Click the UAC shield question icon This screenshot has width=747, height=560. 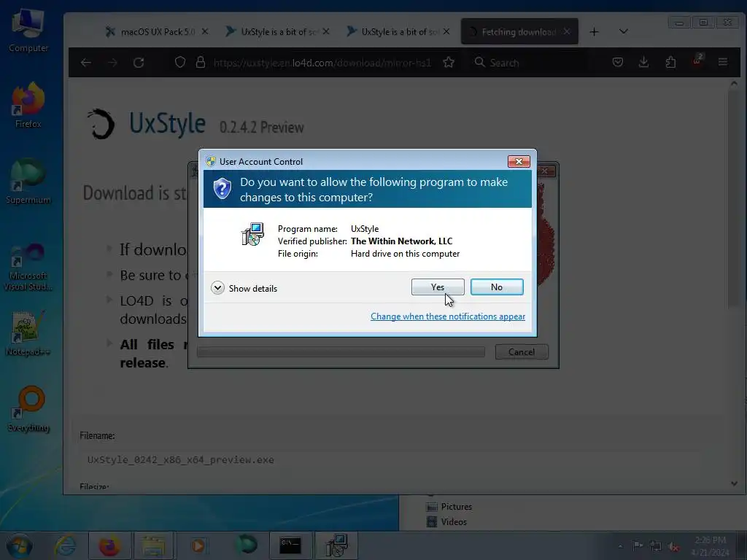[x=222, y=189]
